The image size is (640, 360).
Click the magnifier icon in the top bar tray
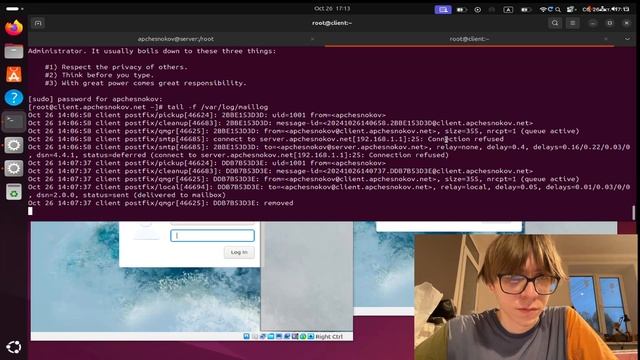click(x=558, y=9)
